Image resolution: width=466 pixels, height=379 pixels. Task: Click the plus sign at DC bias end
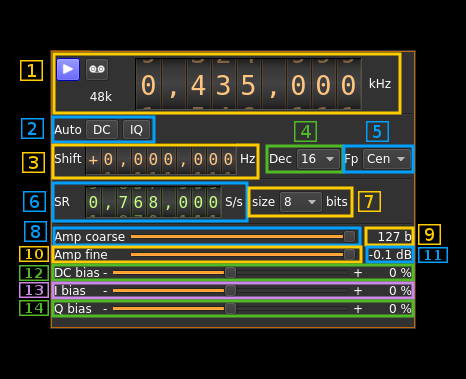(x=358, y=273)
